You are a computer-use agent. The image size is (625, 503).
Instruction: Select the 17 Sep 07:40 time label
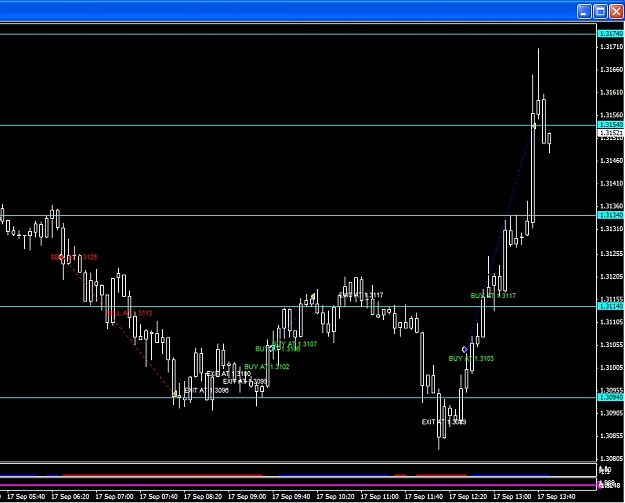[159, 497]
